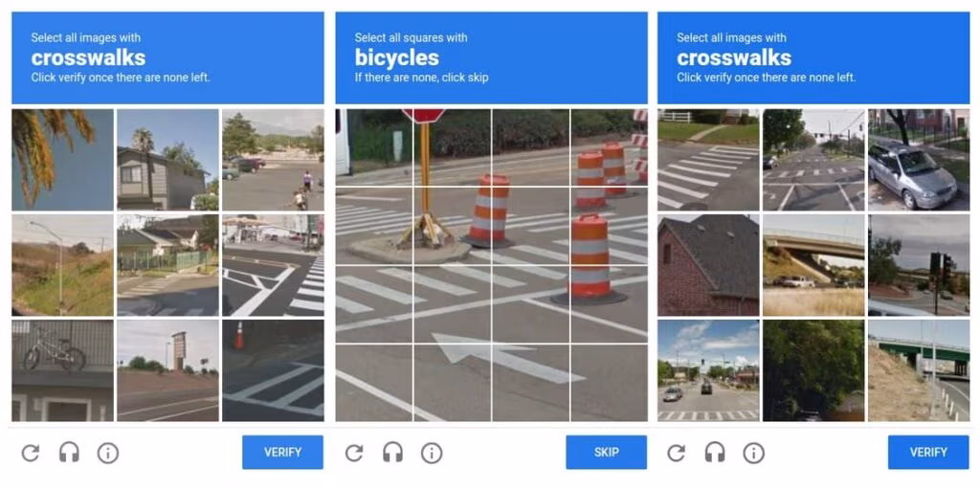Reload the right crosswalks challenge
Screen dimensions: 980x488
(x=677, y=453)
